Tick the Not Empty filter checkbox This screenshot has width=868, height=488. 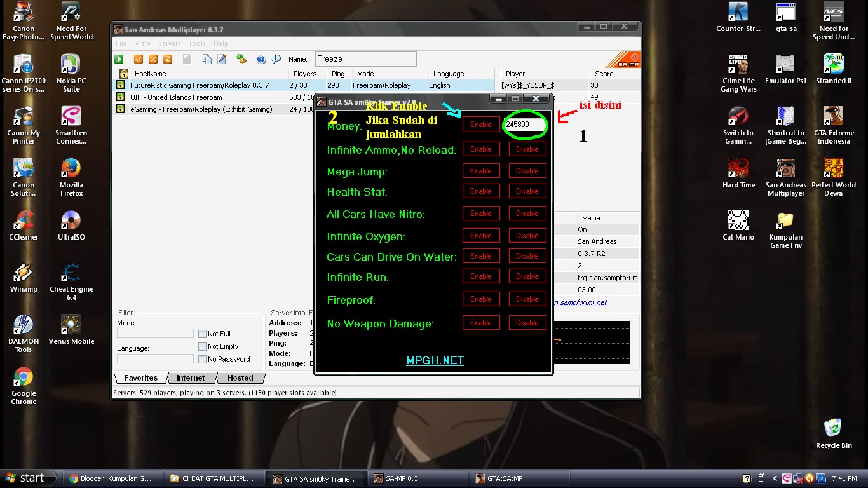(x=202, y=346)
